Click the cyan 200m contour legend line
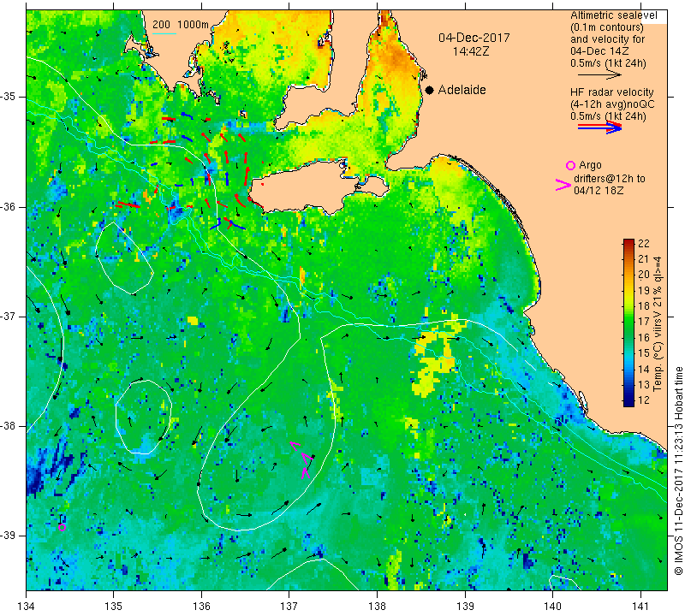685x616 pixels. [x=164, y=33]
